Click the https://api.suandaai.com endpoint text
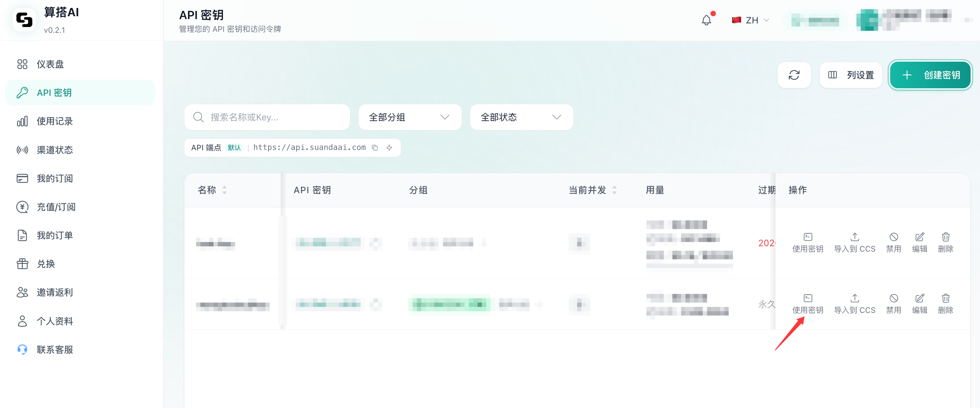The width and height of the screenshot is (980, 408). tap(309, 147)
